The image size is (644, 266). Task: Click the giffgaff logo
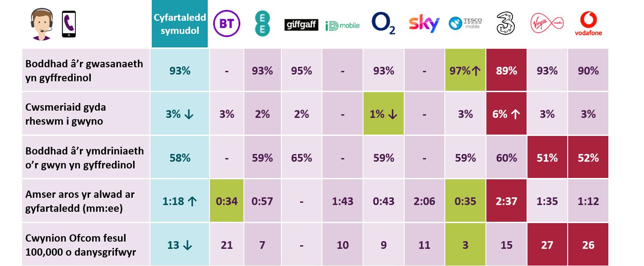(301, 25)
